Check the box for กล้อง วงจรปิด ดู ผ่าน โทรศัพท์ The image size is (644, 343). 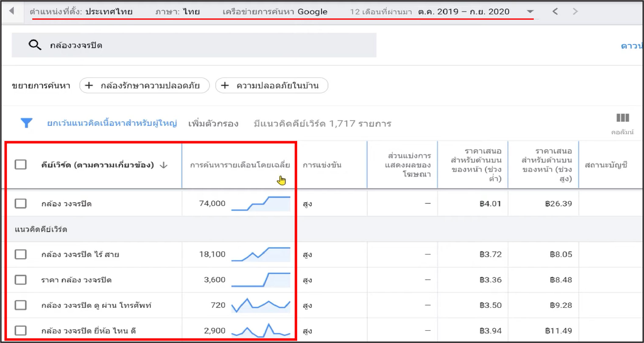pyautogui.click(x=21, y=305)
